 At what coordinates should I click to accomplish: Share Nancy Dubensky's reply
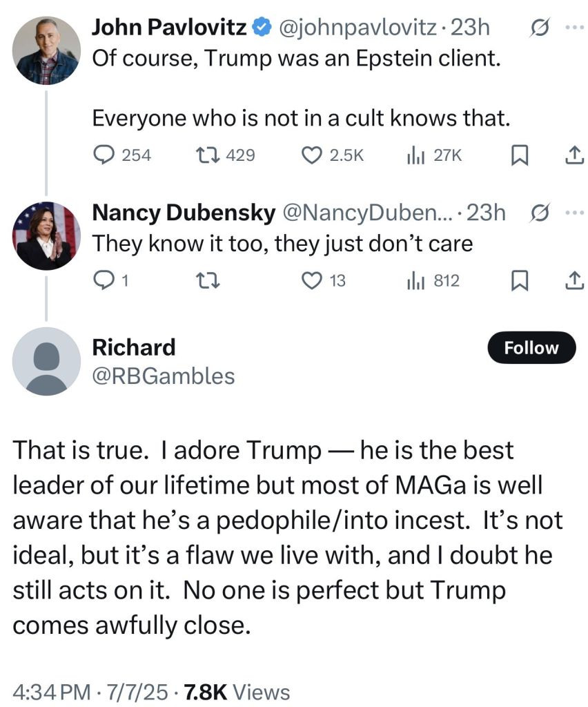(x=571, y=281)
